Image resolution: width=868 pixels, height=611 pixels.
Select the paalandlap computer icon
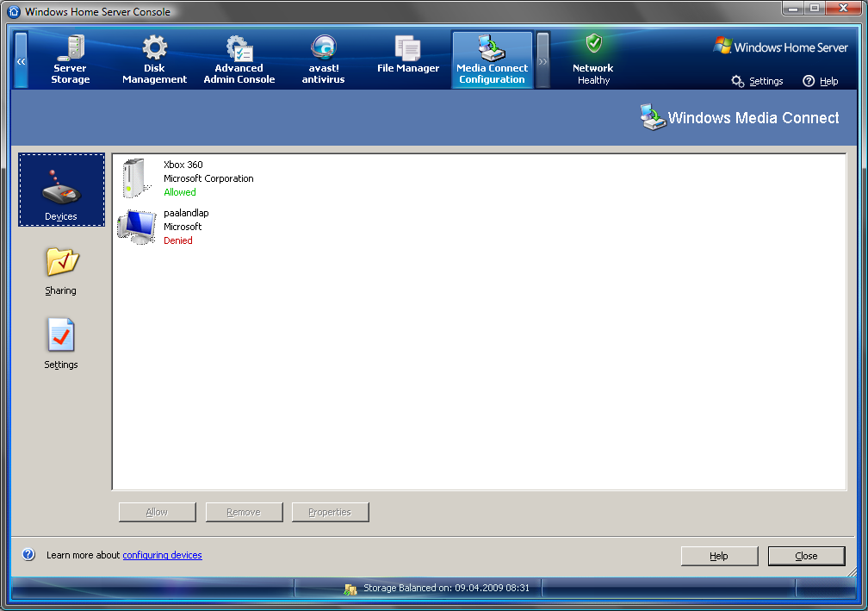tap(136, 227)
